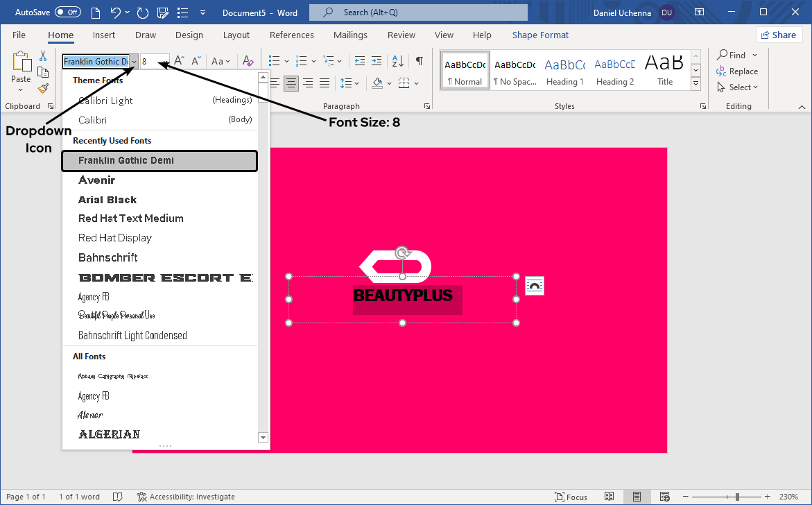812x505 pixels.
Task: Click the Share button
Action: (779, 35)
